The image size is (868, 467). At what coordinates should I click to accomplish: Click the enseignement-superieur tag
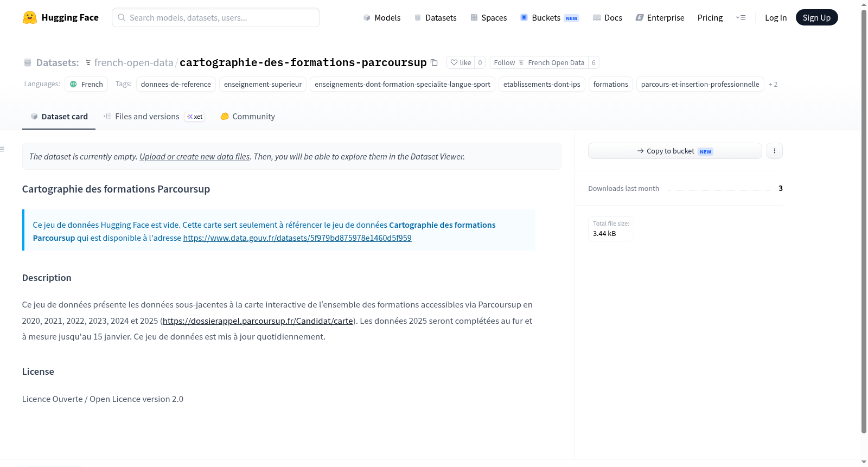(x=263, y=84)
